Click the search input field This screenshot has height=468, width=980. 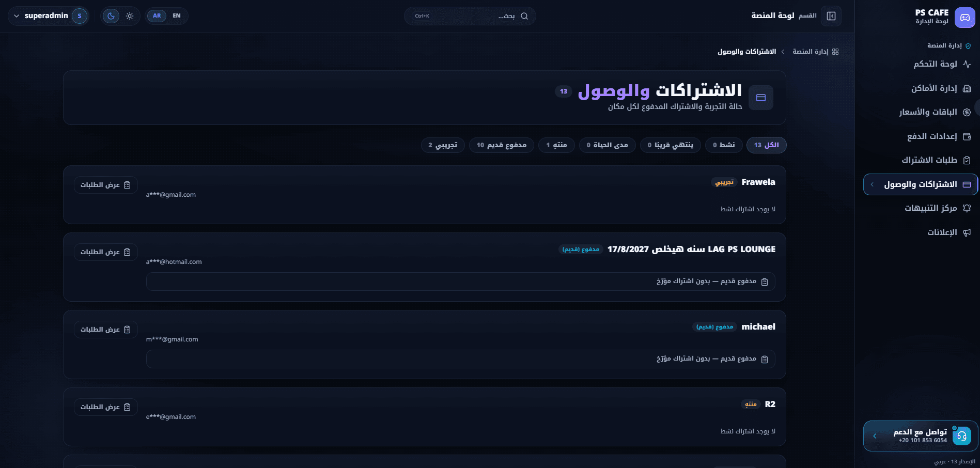470,16
